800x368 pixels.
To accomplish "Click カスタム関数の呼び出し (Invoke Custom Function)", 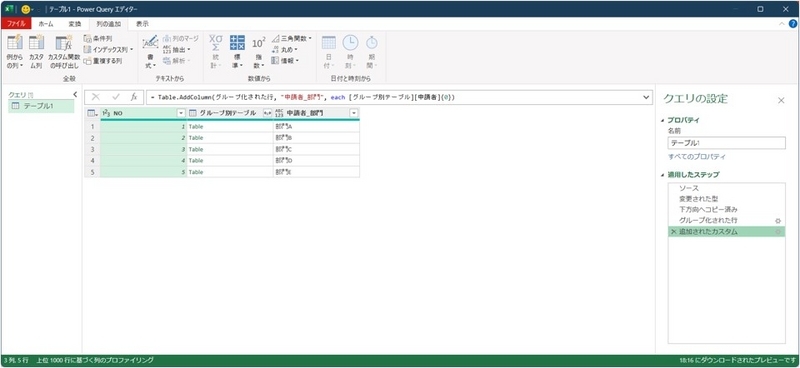I will [x=64, y=52].
